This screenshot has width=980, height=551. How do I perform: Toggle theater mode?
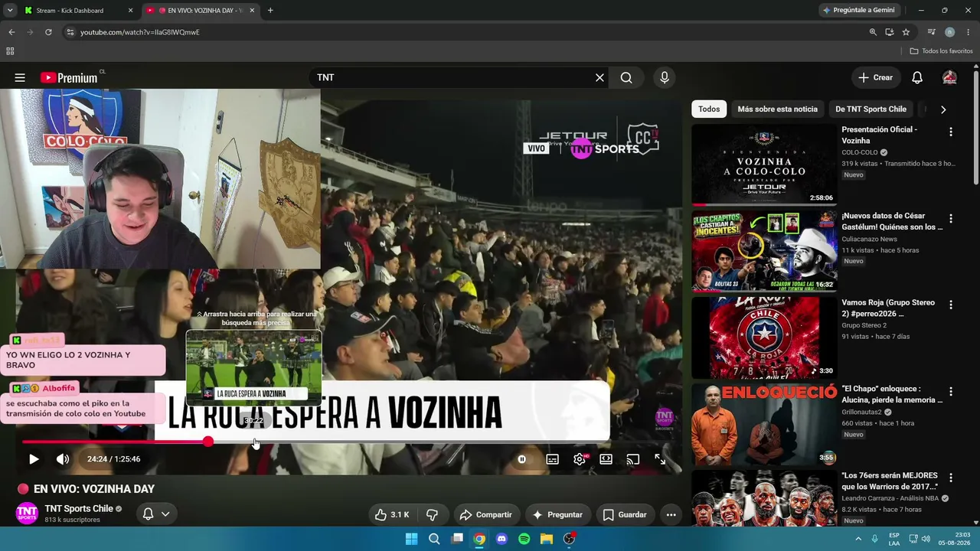point(606,459)
